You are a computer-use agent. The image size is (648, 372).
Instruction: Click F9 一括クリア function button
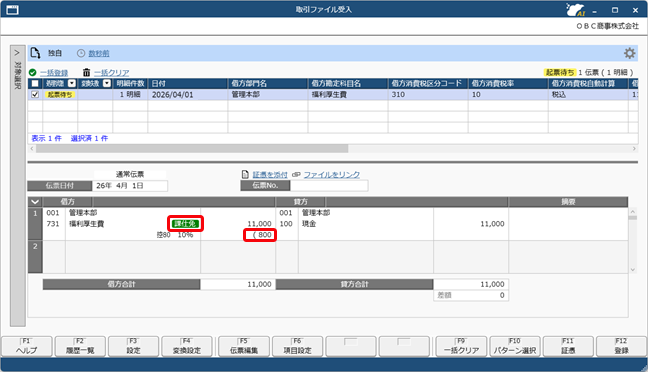click(461, 346)
